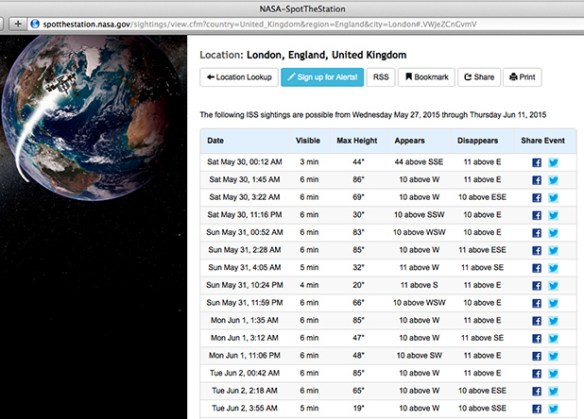
Task: Share Sun May 31, 4:05 AM sighting on Facebook
Action: [x=537, y=268]
